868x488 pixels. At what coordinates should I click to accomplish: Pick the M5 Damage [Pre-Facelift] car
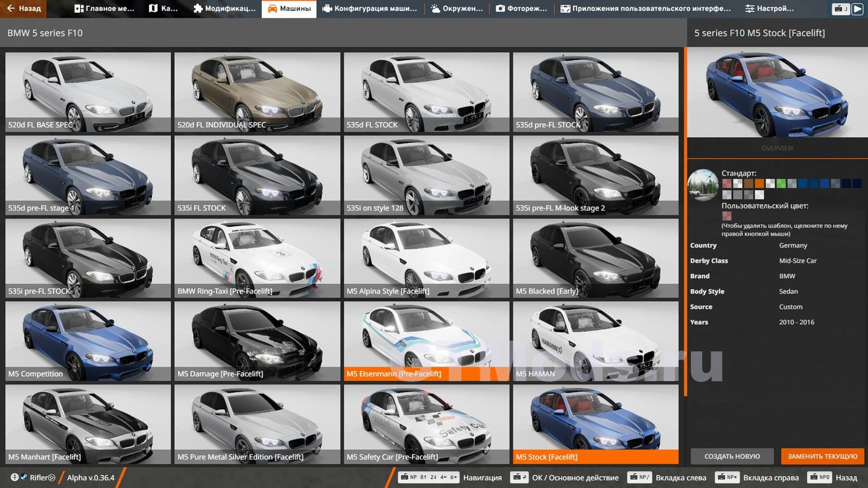tap(257, 341)
